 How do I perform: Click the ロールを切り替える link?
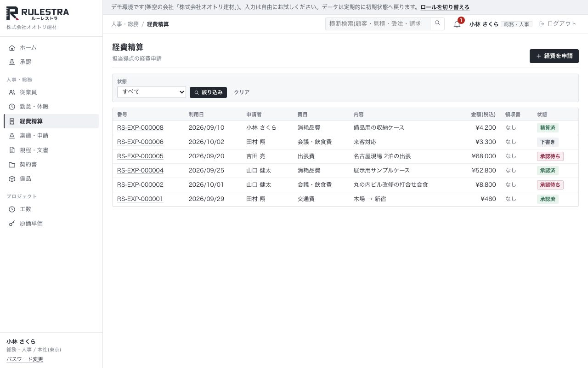(445, 7)
